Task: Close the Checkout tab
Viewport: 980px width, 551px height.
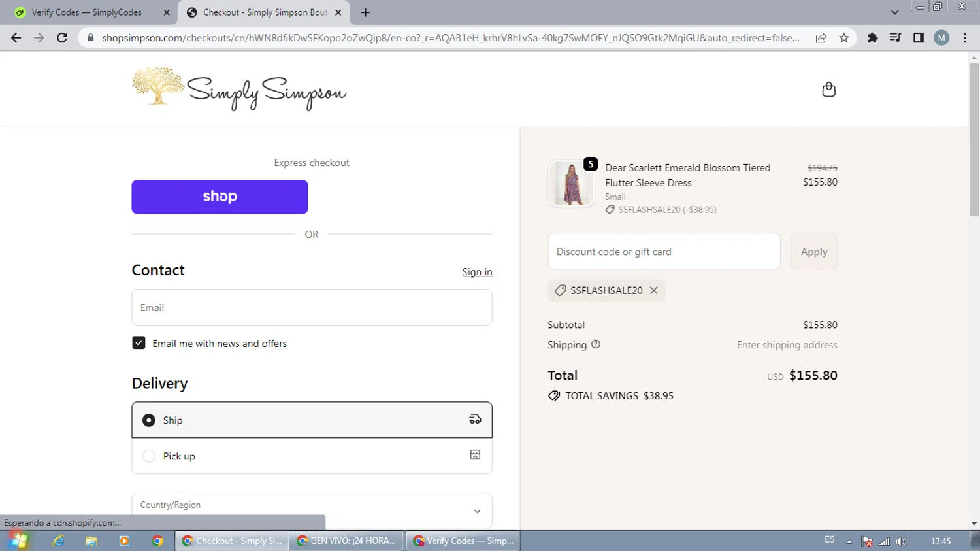Action: click(x=338, y=12)
